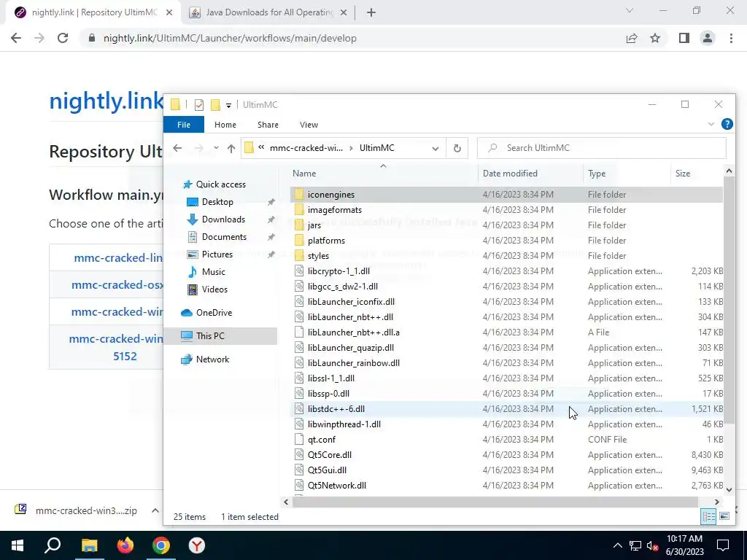Go up one folder level in Explorer

[231, 148]
